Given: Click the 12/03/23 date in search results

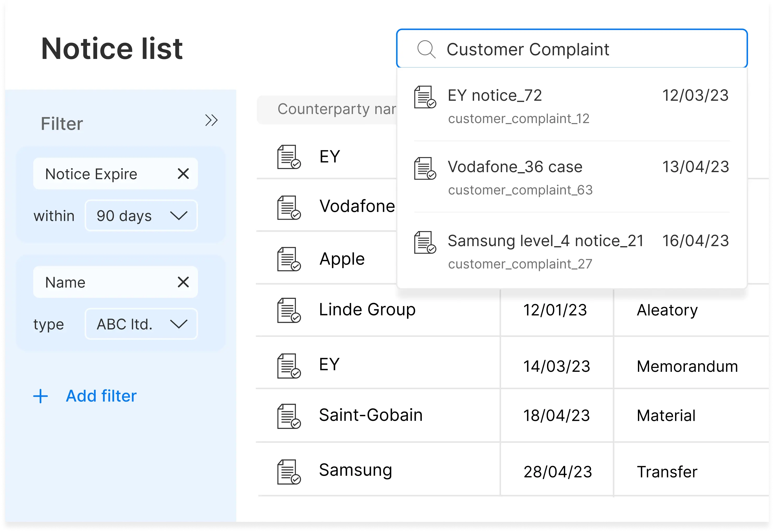Looking at the screenshot, I should [695, 95].
